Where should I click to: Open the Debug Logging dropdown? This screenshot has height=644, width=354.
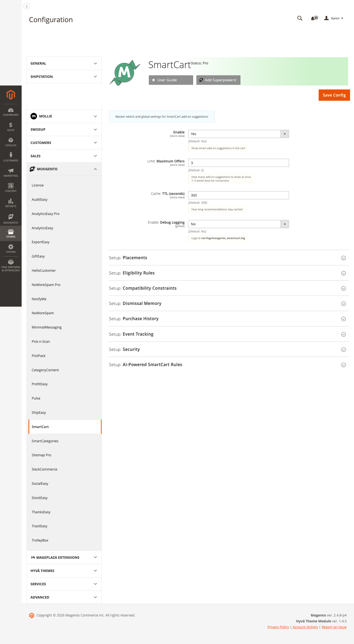238,224
